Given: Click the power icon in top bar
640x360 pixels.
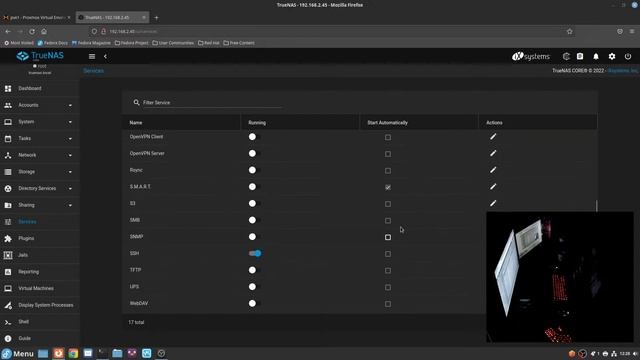Looking at the screenshot, I should click(628, 56).
